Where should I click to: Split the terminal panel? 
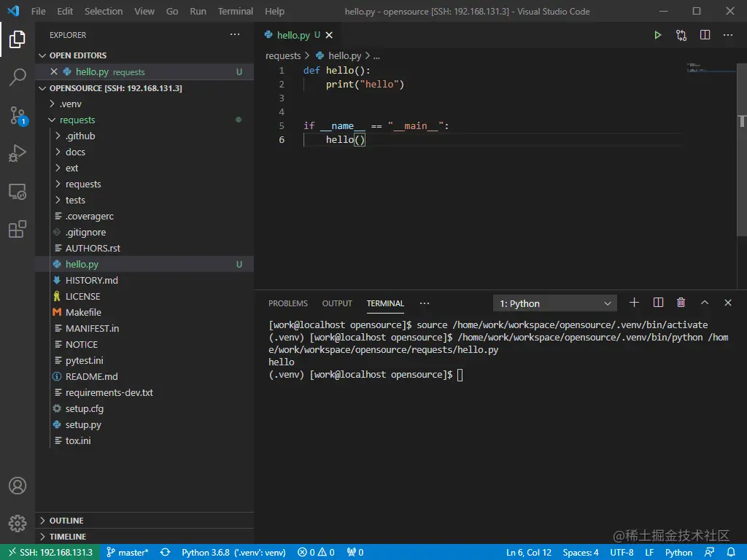point(658,303)
